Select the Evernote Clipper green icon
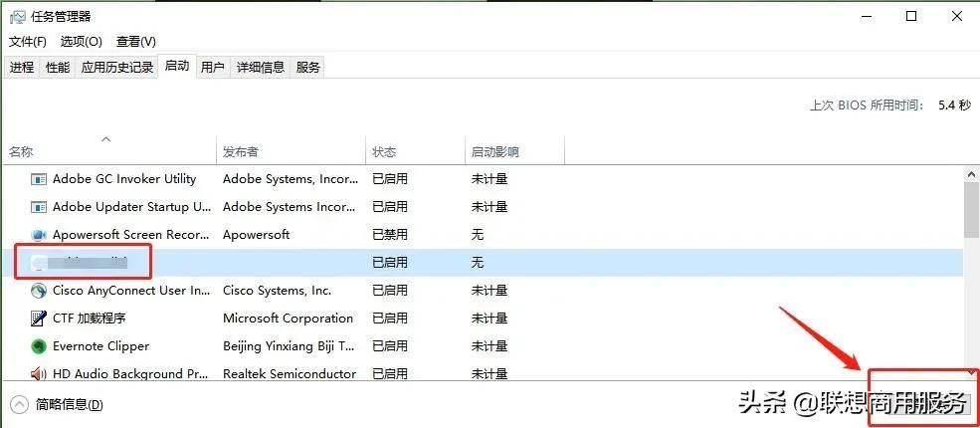Screen dimensions: 980x428 pos(39,346)
